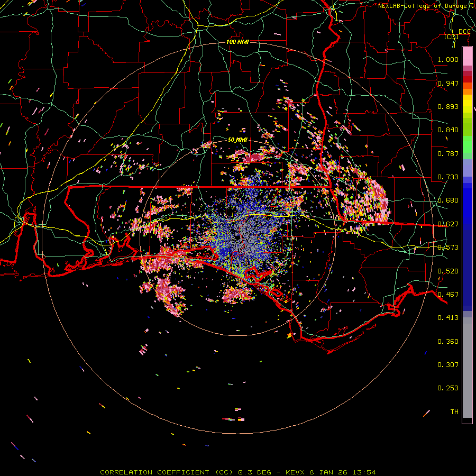Screen dimensions: 476x476
Task: Pick the yellow segment of the color bar
Action: click(467, 103)
